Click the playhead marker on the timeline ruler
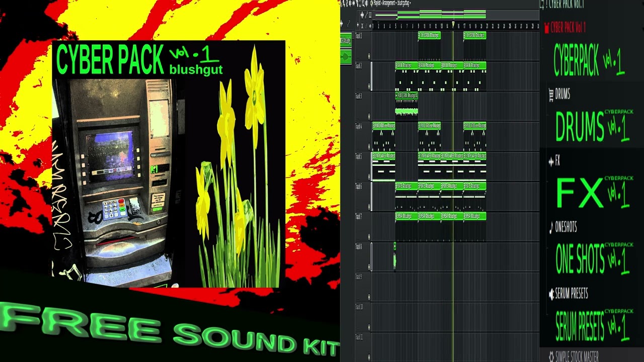This screenshot has height=362, width=644. (x=453, y=24)
